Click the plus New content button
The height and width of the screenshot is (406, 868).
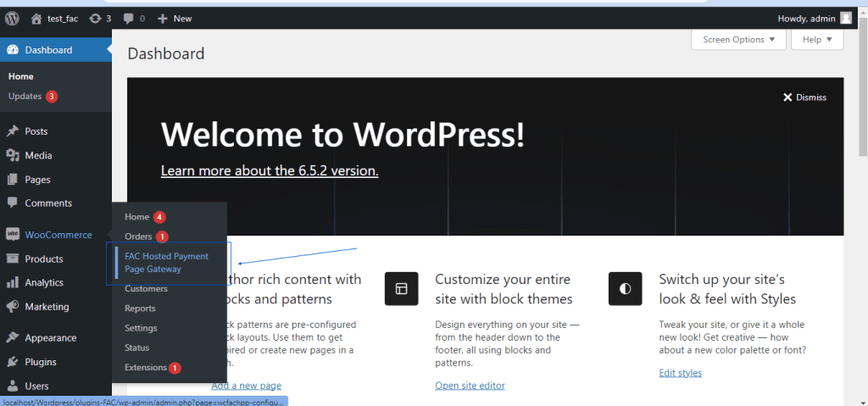175,19
